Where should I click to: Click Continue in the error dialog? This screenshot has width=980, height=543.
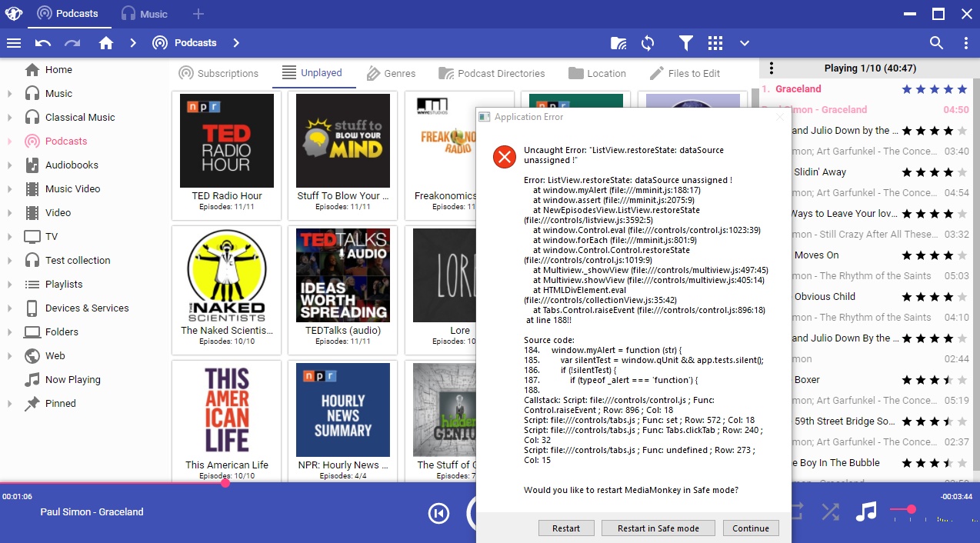[x=750, y=528]
